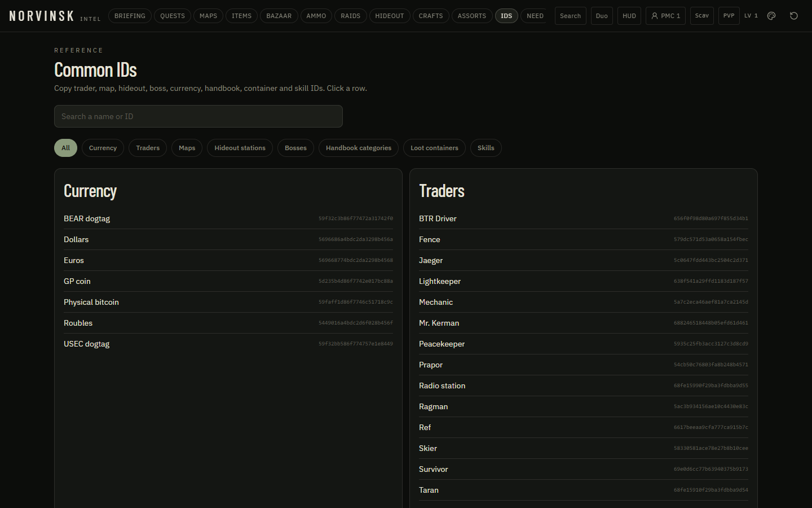Toggle PVP mode

click(x=729, y=16)
